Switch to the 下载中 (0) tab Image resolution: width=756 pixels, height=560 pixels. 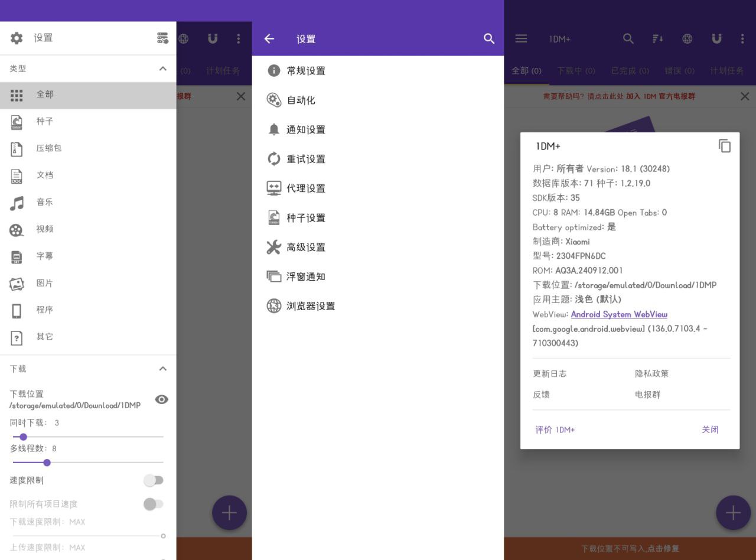(576, 71)
